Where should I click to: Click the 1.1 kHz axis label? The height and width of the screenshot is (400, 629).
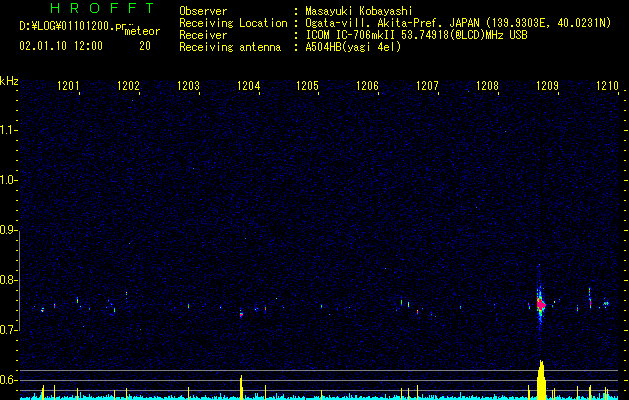(x=7, y=130)
